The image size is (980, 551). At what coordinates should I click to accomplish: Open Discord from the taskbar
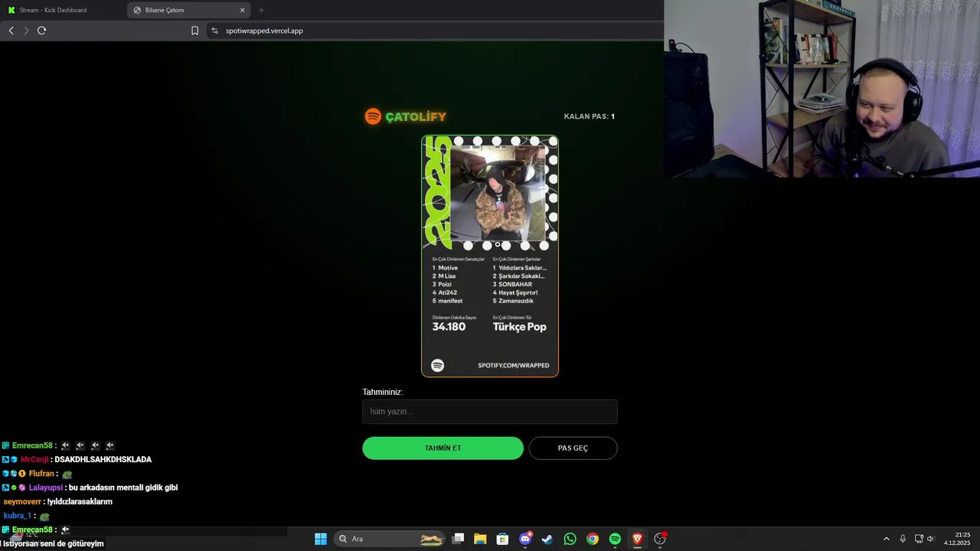click(525, 539)
